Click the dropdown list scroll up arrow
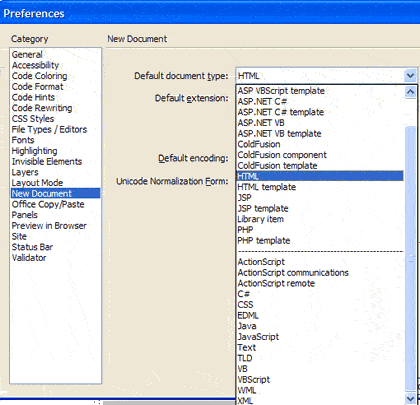This screenshot has width=420, height=405. pos(410,91)
